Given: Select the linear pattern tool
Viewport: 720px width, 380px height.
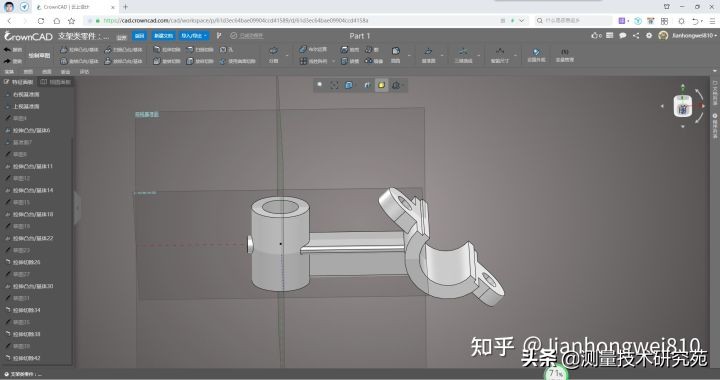Looking at the screenshot, I should [313, 61].
